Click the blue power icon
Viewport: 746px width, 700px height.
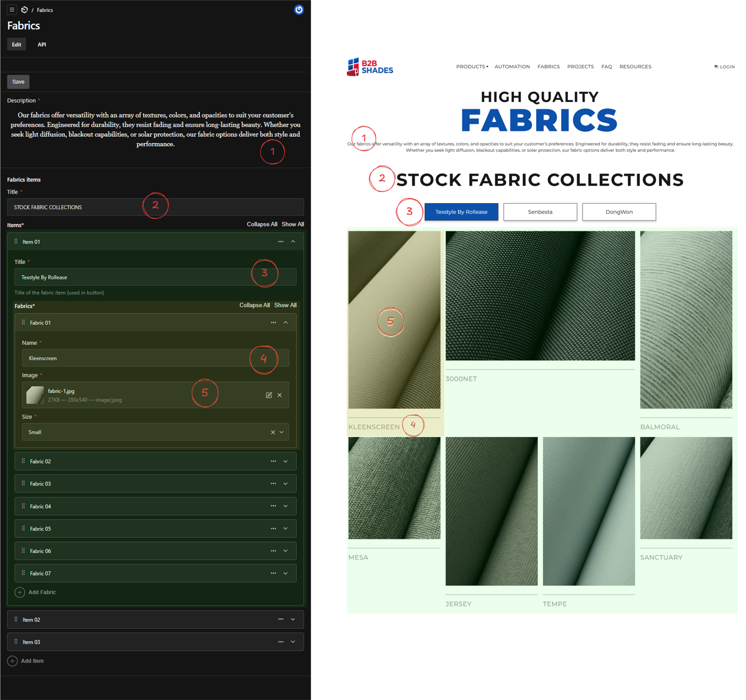pyautogui.click(x=299, y=10)
